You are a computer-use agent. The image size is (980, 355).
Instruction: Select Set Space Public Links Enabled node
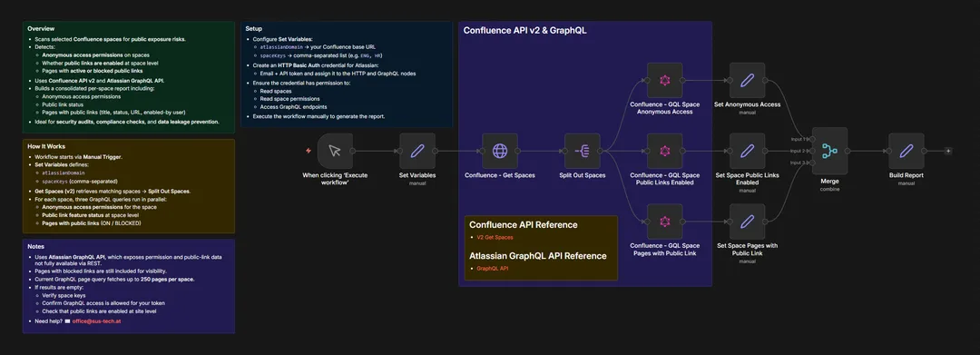[748, 151]
